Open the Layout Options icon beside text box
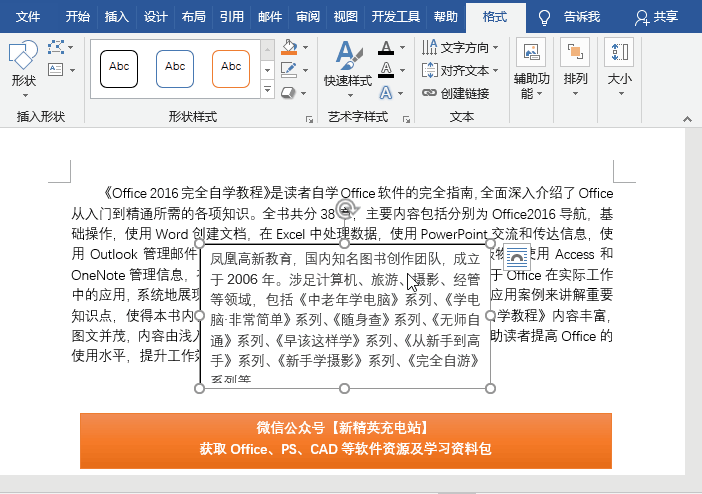The width and height of the screenshot is (702, 494). 517,257
